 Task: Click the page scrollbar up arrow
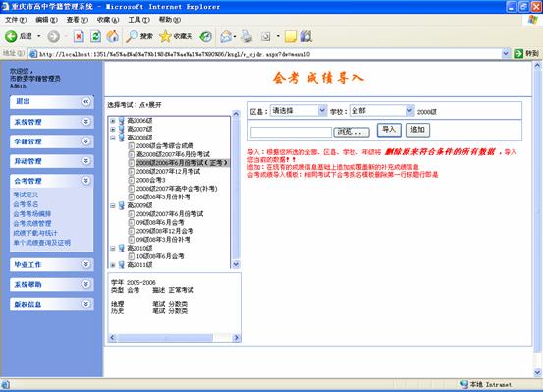coord(538,65)
